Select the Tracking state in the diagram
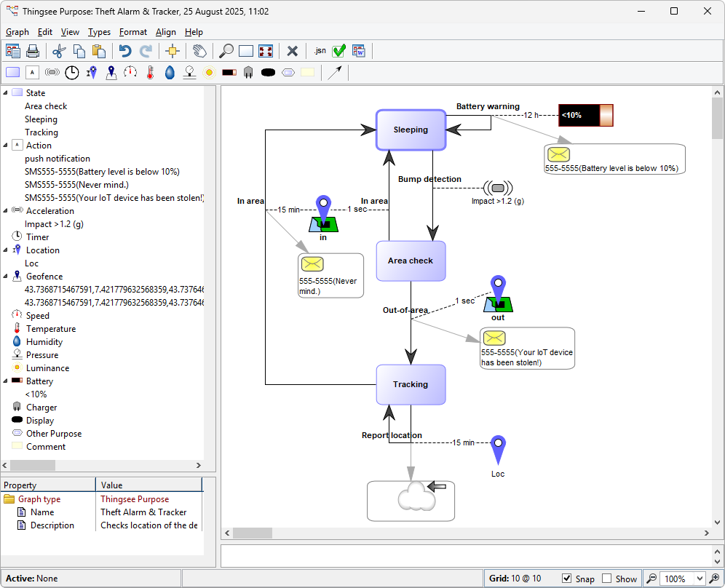The image size is (725, 588). 411,384
